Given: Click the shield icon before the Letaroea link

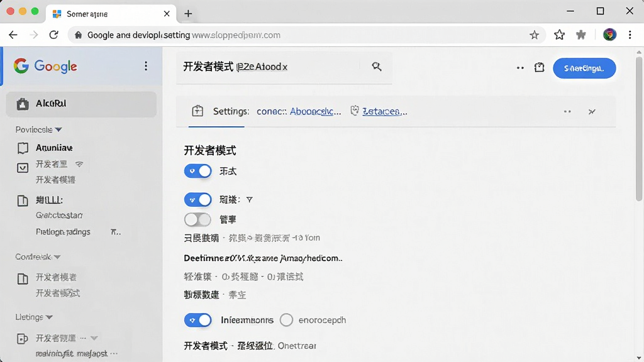Looking at the screenshot, I should tap(355, 111).
